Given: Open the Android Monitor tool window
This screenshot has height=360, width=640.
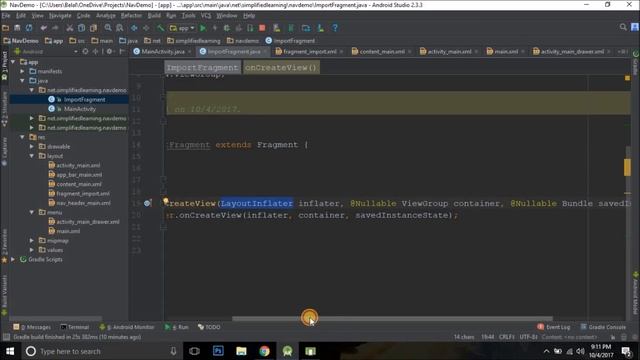Looking at the screenshot, I should tap(127, 327).
